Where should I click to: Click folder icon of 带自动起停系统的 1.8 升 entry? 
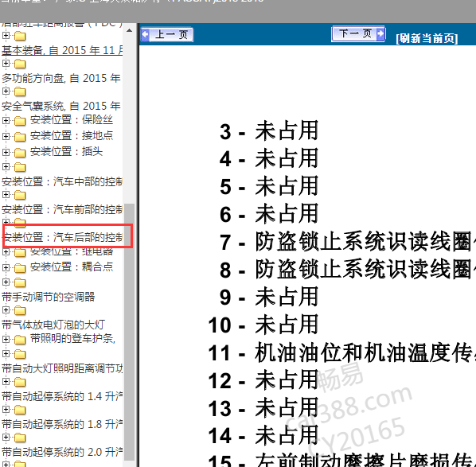tap(20, 410)
